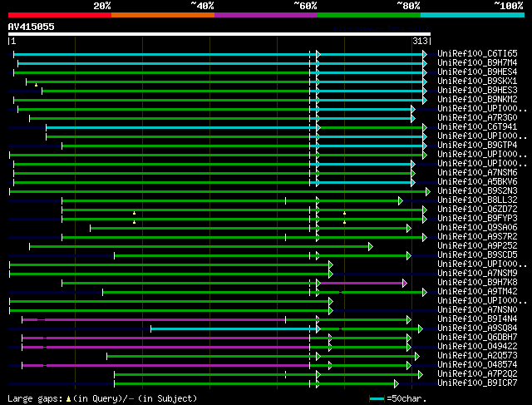Screen dimensions: 532x405
Task: Click the cyan alignment bar in the C6TI65 row
Action: point(219,54)
